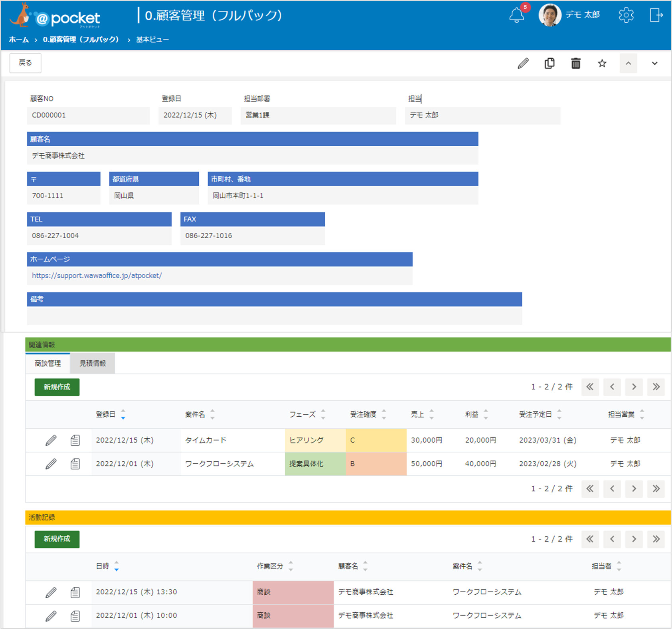Open the settings gear icon
This screenshot has width=672, height=629.
coord(626,15)
